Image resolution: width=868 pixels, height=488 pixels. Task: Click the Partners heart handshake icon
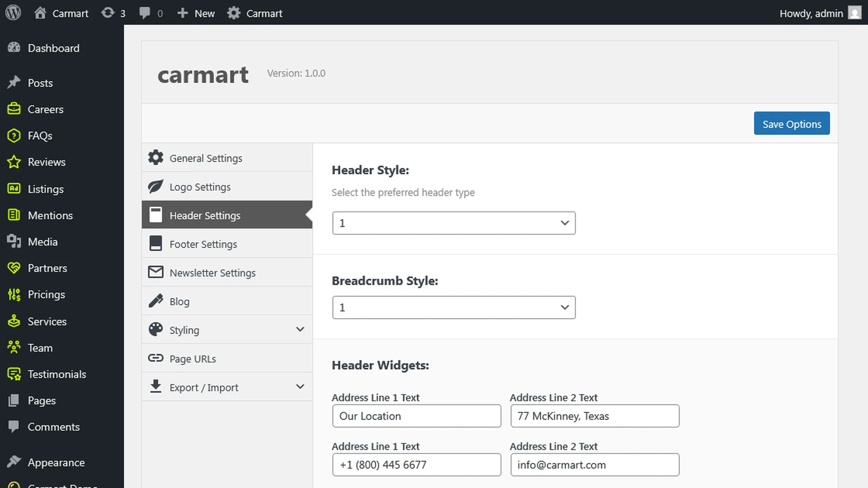tap(14, 268)
